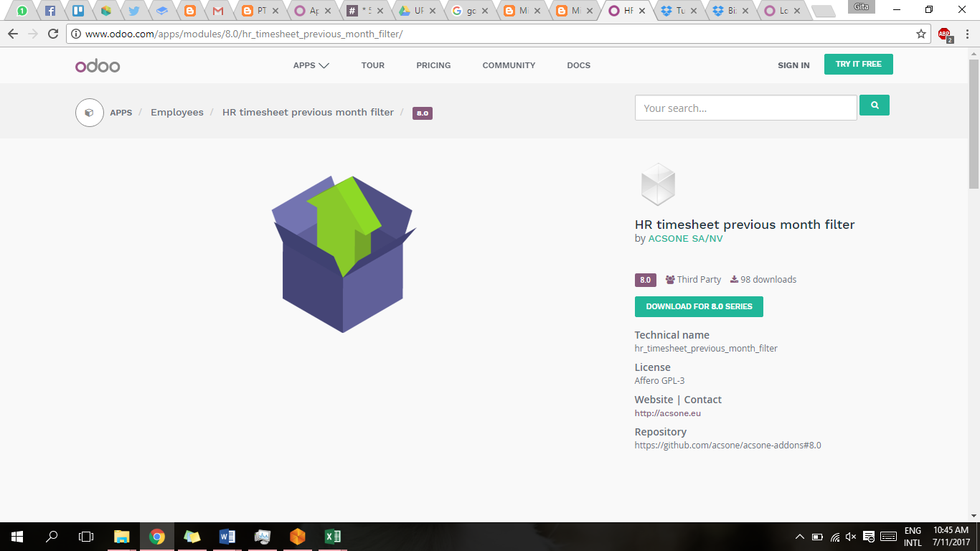Open File Explorer from taskbar

click(122, 537)
